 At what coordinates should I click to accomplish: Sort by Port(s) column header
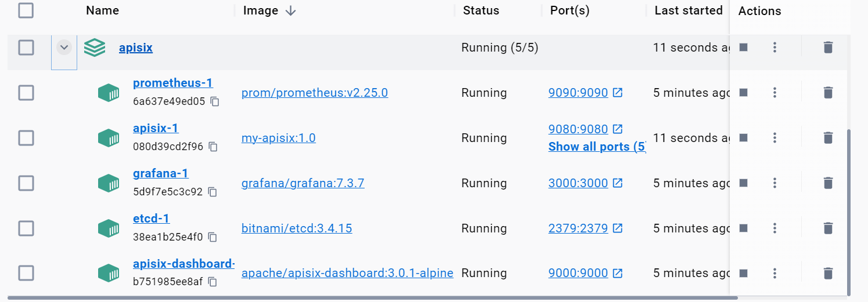pos(570,10)
